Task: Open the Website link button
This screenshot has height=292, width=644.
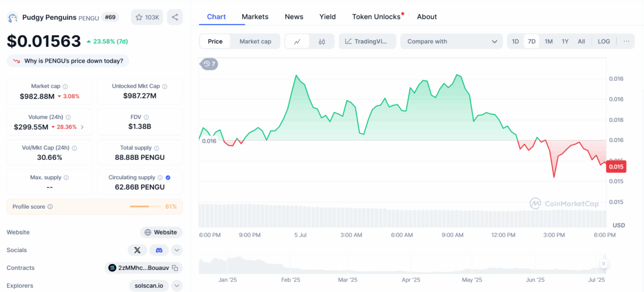Action: click(x=162, y=232)
